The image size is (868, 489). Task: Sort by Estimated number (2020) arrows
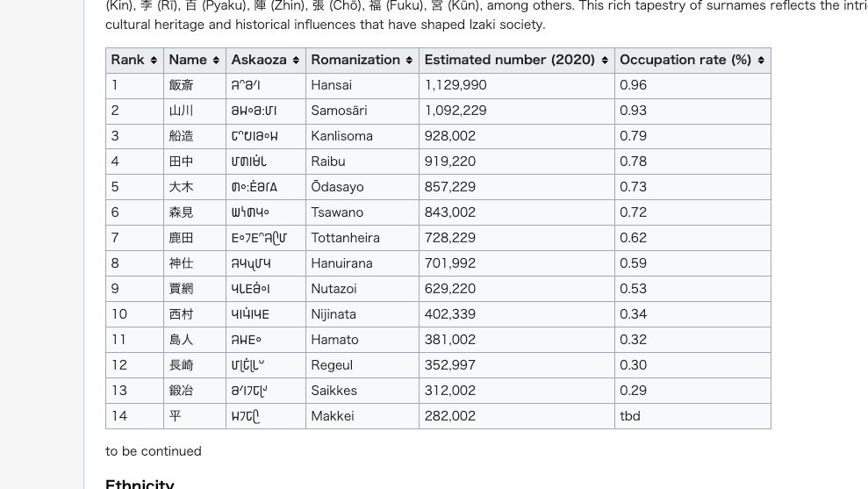605,61
